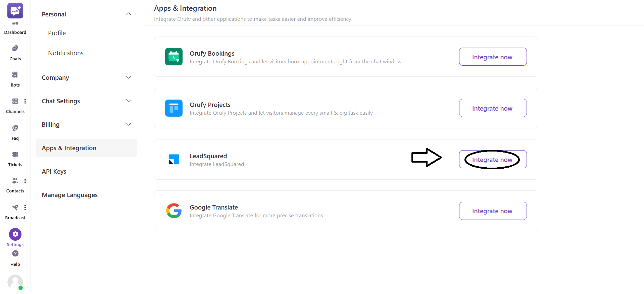Screen dimensions: 644x294
Task: Open the Contacts three-dot menu
Action: pyautogui.click(x=25, y=181)
